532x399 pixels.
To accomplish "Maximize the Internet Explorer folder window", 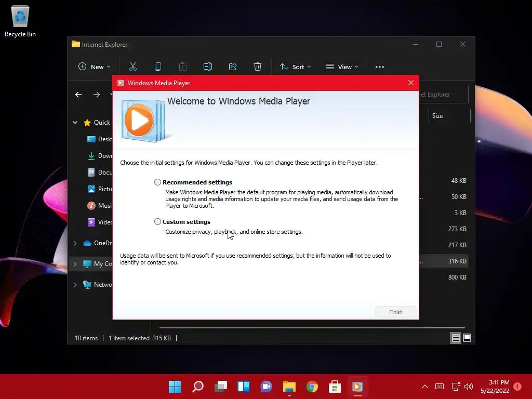I will (439, 45).
